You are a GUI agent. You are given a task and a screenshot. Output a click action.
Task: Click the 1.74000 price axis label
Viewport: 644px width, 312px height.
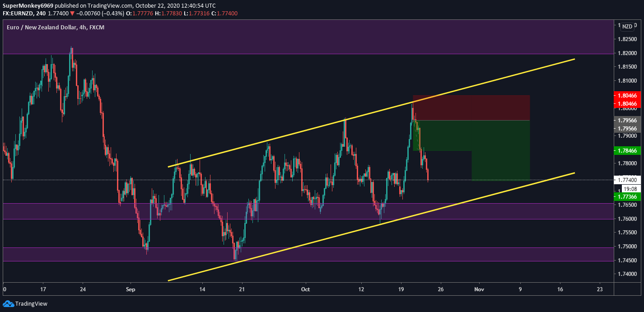[x=627, y=274]
